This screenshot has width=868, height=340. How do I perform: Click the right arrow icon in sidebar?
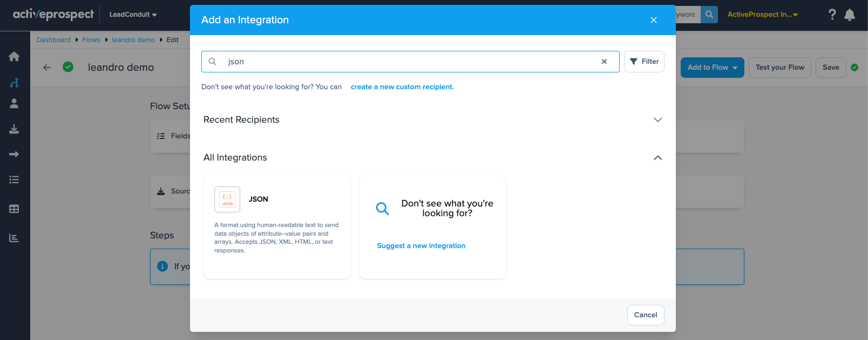tap(15, 154)
